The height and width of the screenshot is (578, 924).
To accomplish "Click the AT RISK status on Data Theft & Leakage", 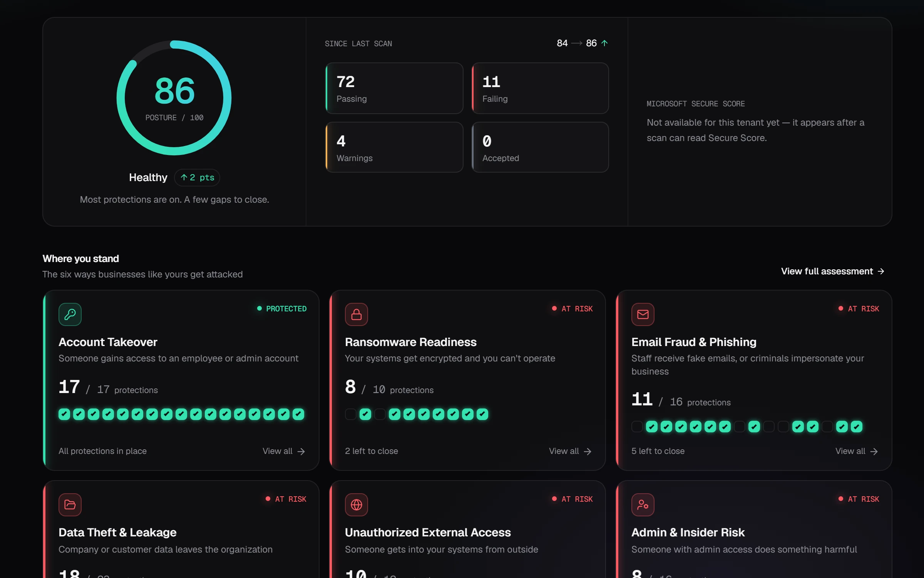I will (x=286, y=499).
